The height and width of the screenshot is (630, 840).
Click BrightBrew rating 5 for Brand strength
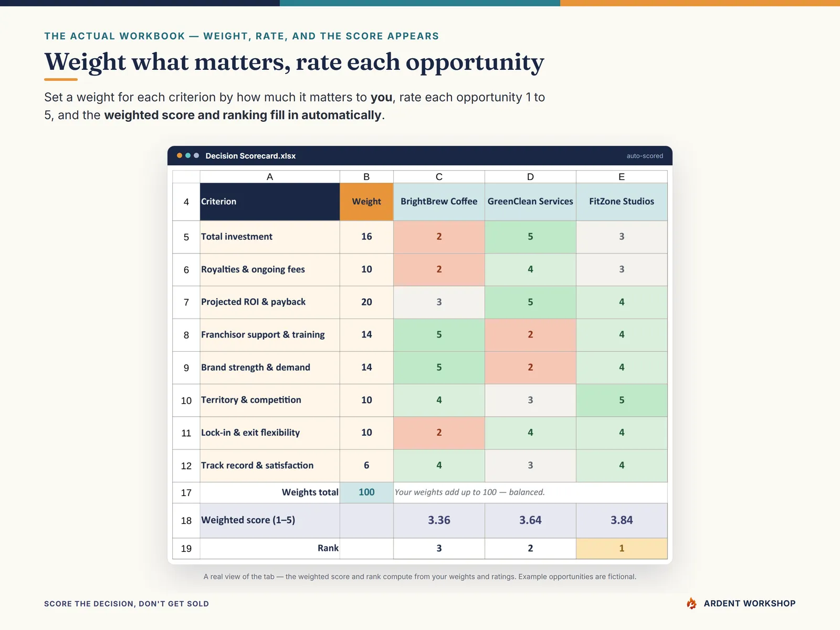click(x=439, y=367)
